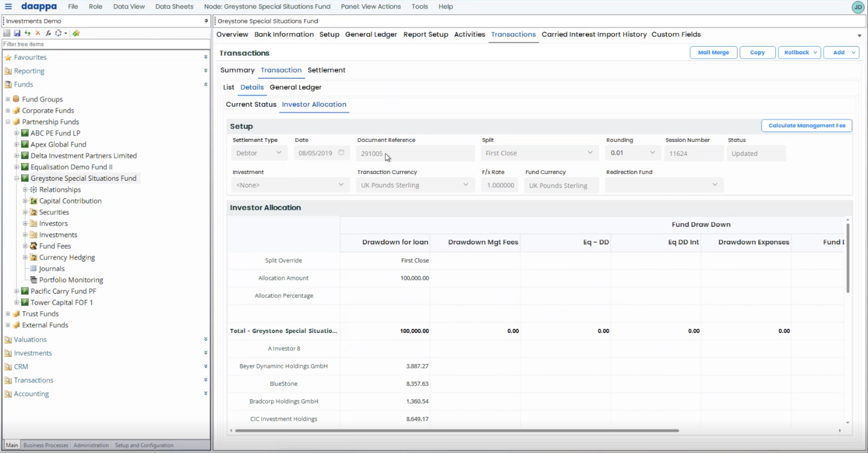Expand the Corporate Funds tree node
The height and width of the screenshot is (453, 868).
tap(8, 110)
